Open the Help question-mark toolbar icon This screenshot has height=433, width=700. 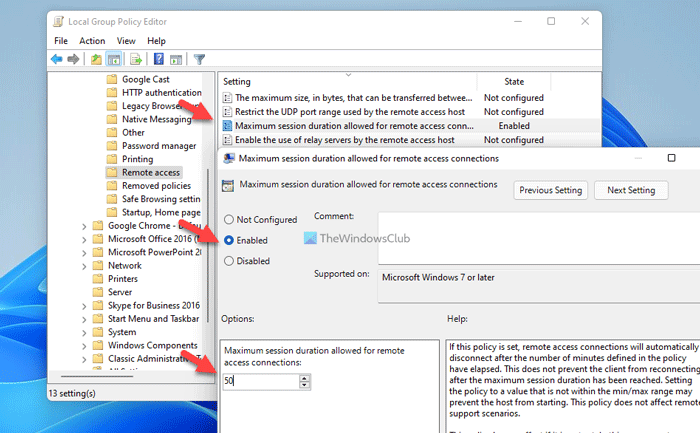pyautogui.click(x=158, y=59)
